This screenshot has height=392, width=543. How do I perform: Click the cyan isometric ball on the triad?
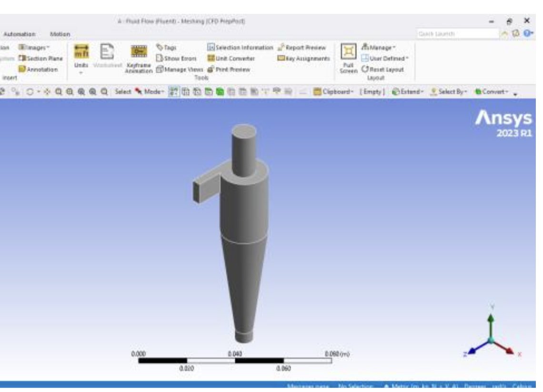(491, 340)
